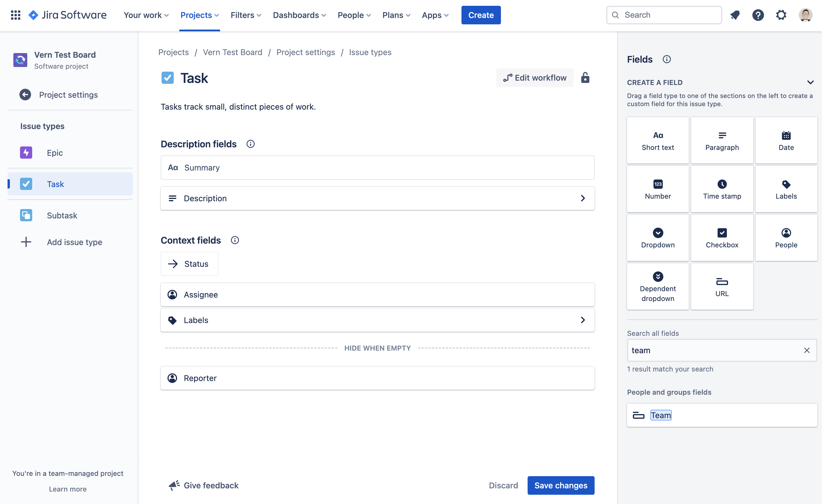Click the Checkbox field type icon
This screenshot has height=504, width=822.
722,232
